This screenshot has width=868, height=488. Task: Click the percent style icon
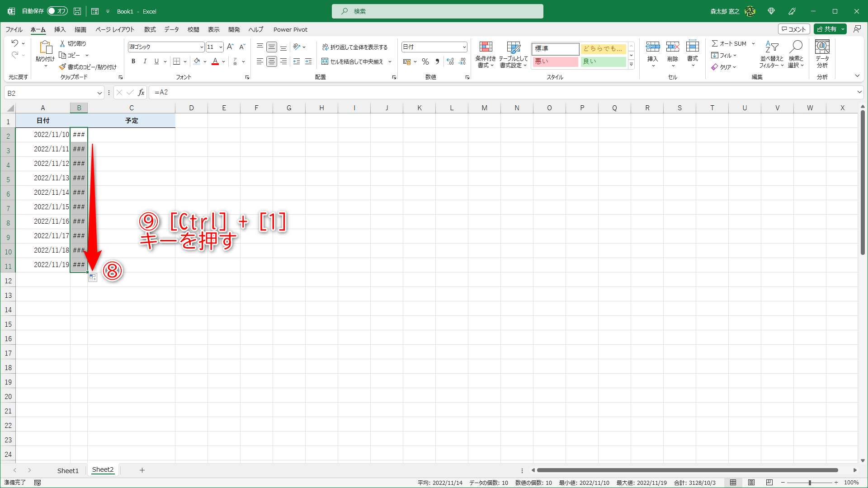click(425, 61)
